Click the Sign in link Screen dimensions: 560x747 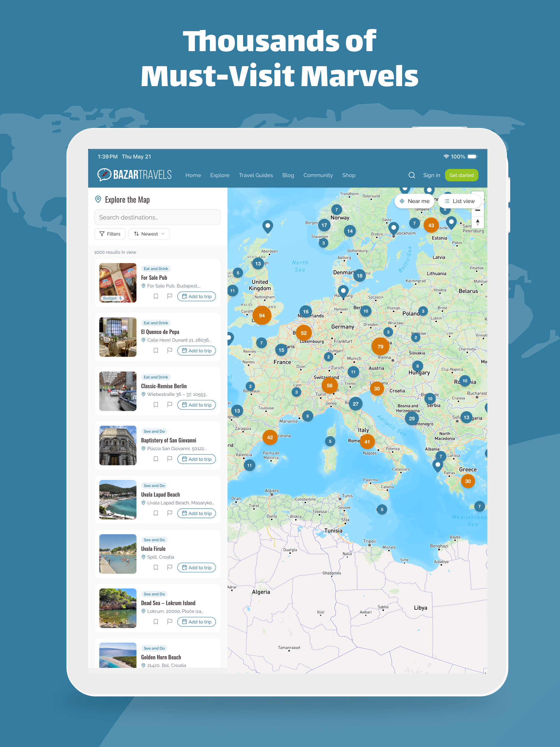pos(431,175)
